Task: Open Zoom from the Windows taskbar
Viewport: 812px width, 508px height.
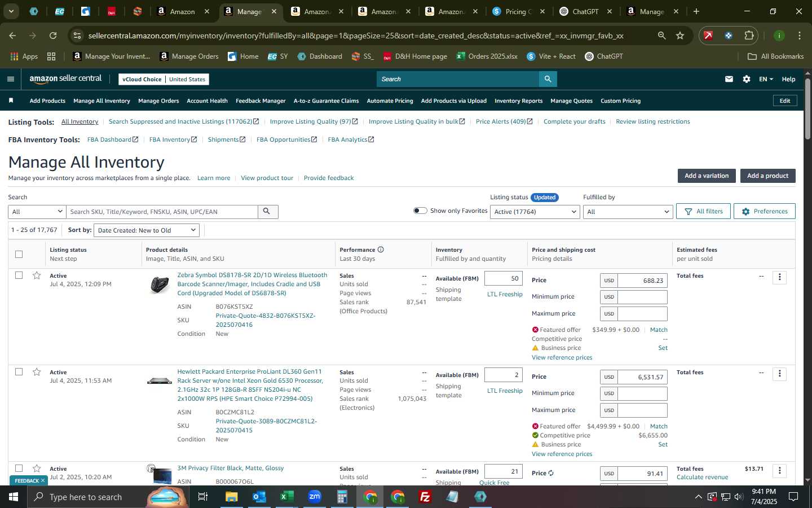Action: [315, 497]
